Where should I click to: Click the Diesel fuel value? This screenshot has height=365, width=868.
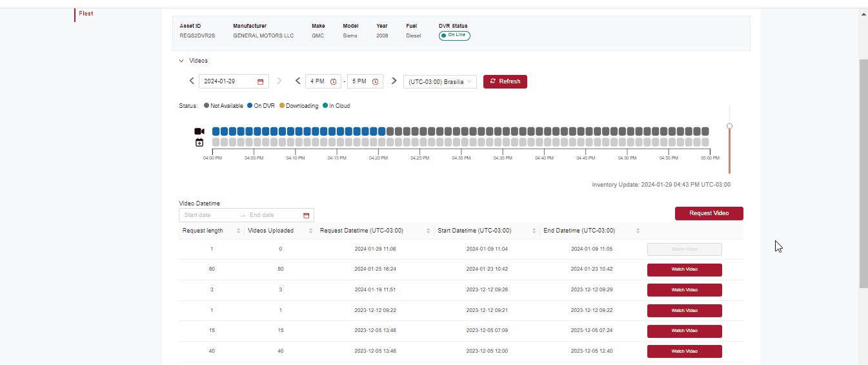tap(413, 36)
